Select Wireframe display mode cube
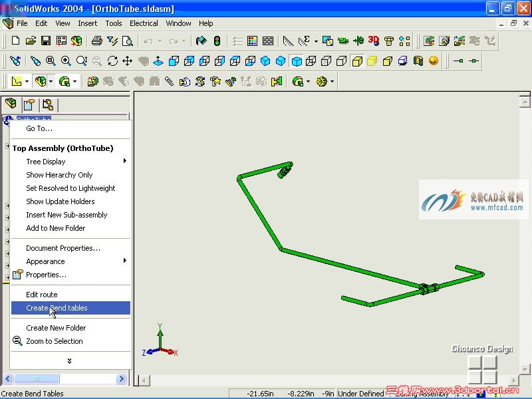Image resolution: width=532 pixels, height=399 pixels. pyautogui.click(x=311, y=61)
